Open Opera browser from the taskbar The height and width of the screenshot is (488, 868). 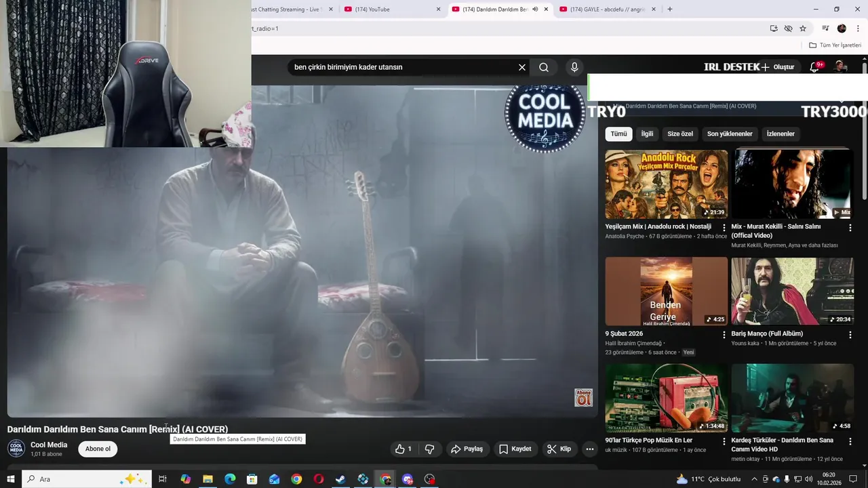[319, 479]
